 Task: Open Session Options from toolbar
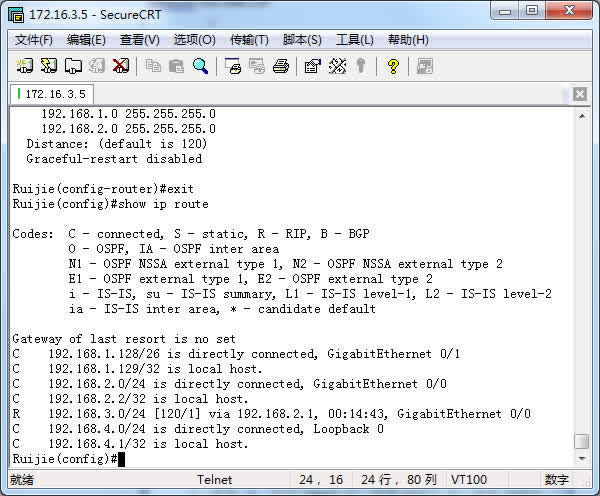click(x=312, y=66)
